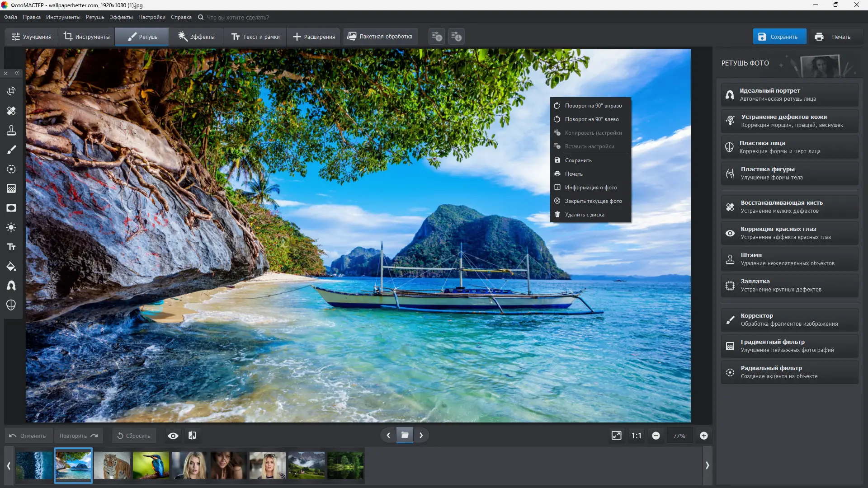The image size is (868, 488).
Task: Select the healing brush icon in sidebar
Action: coord(11,111)
